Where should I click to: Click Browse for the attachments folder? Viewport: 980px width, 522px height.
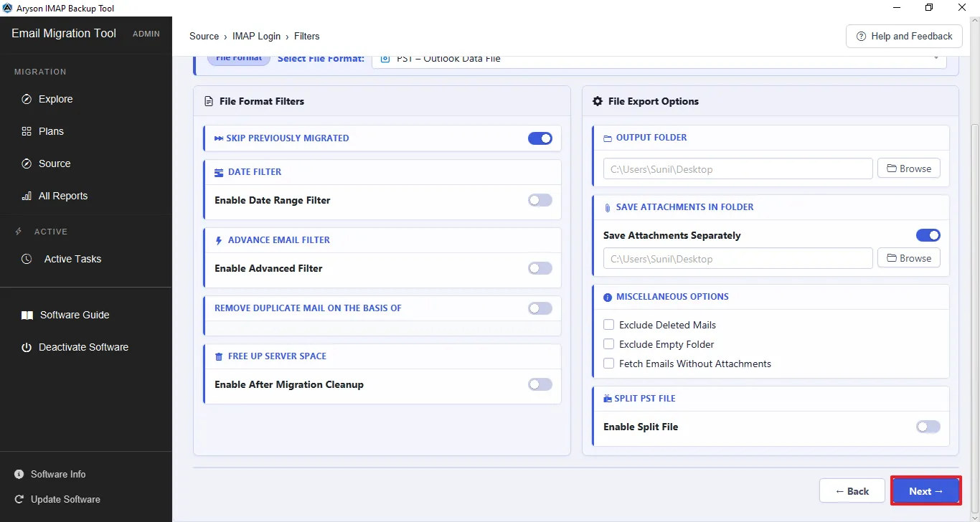(x=909, y=258)
